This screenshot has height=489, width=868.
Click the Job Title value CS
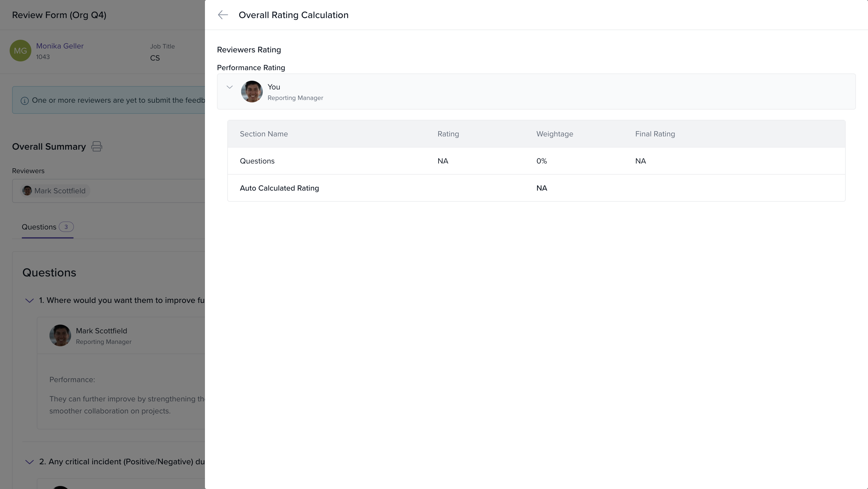tap(155, 58)
